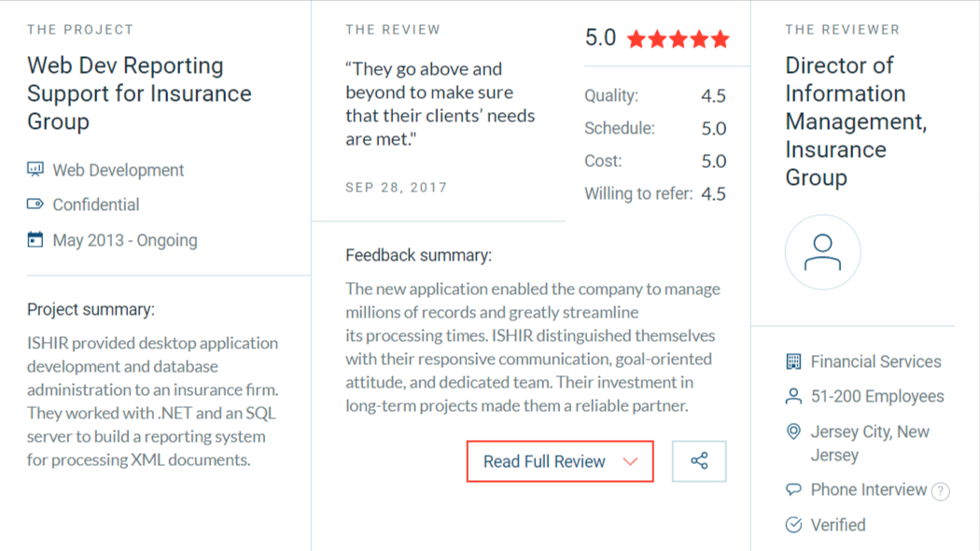Click the reviewer avatar placeholder icon
The height and width of the screenshot is (551, 980).
[x=822, y=252]
